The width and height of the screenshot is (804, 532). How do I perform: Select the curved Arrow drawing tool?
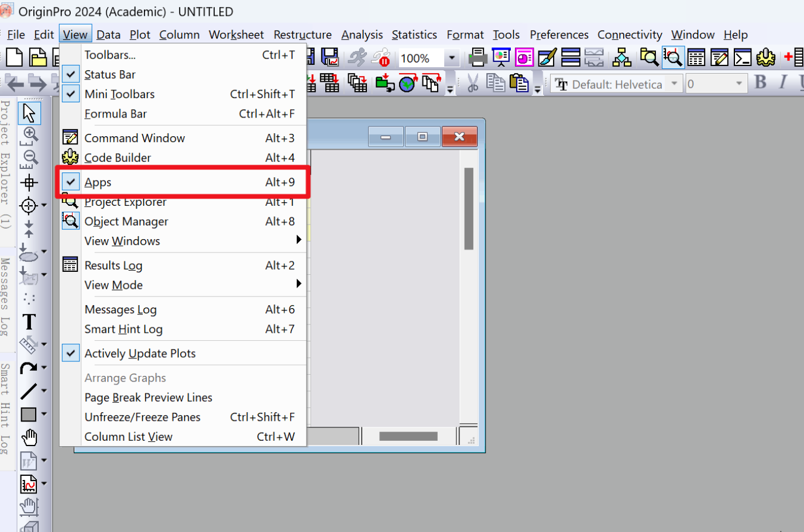pyautogui.click(x=29, y=368)
